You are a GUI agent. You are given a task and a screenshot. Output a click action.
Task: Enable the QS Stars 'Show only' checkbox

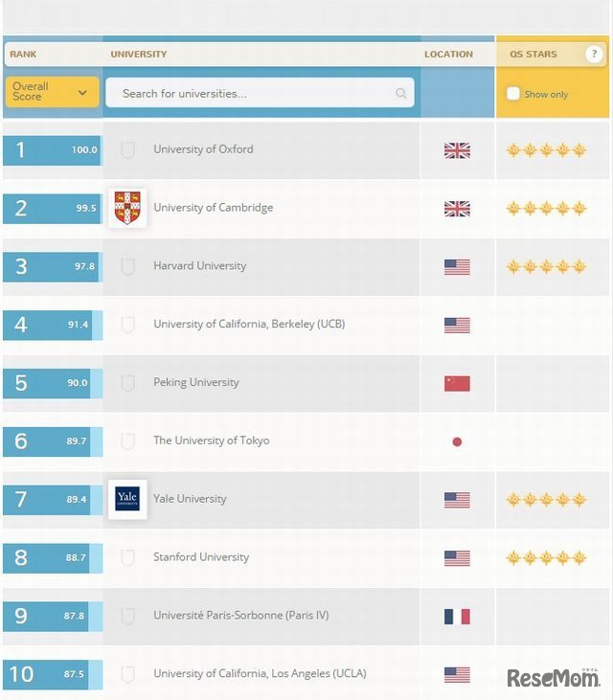513,94
